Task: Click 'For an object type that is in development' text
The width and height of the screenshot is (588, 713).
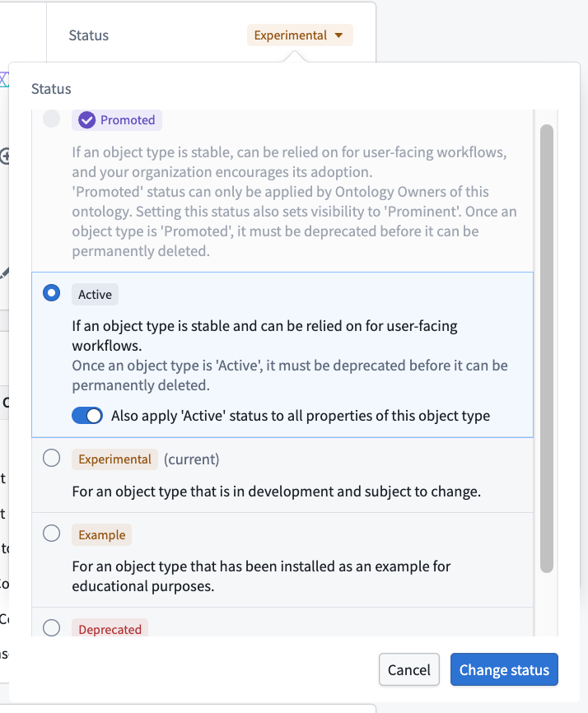Action: [276, 492]
